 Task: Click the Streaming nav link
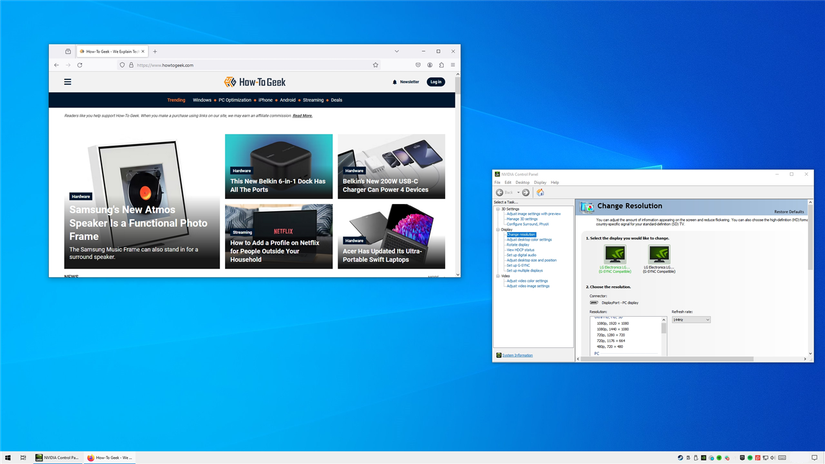[x=313, y=100]
